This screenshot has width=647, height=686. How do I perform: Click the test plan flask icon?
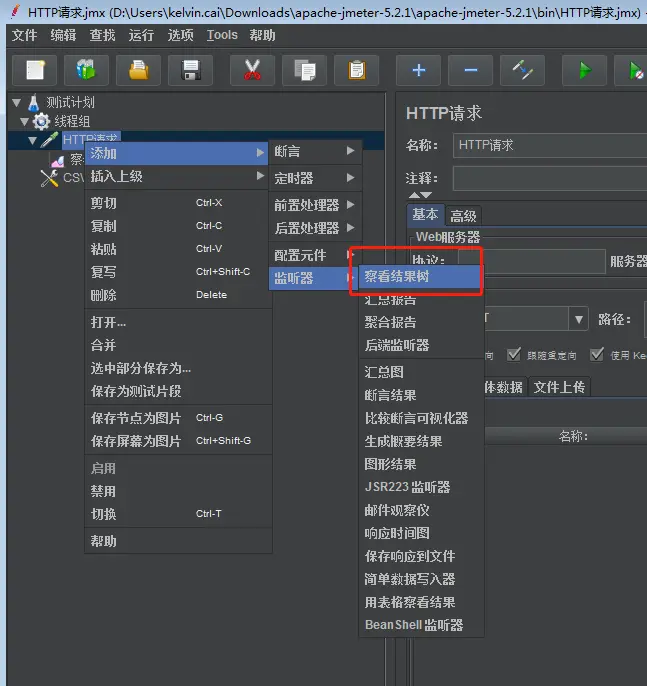[x=34, y=102]
